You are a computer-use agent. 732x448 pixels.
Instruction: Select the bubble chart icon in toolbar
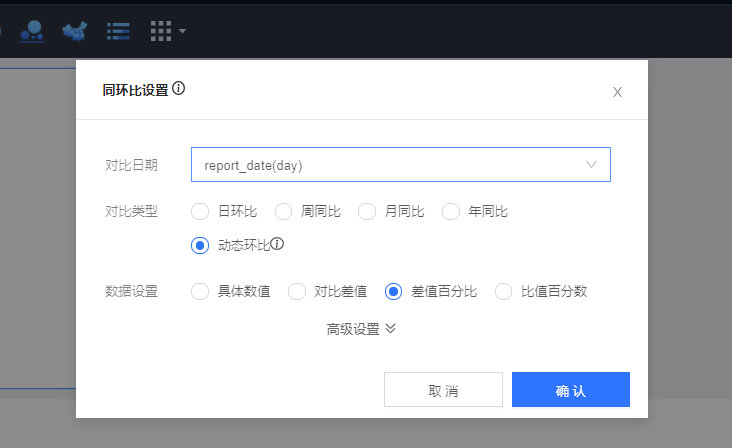34,31
